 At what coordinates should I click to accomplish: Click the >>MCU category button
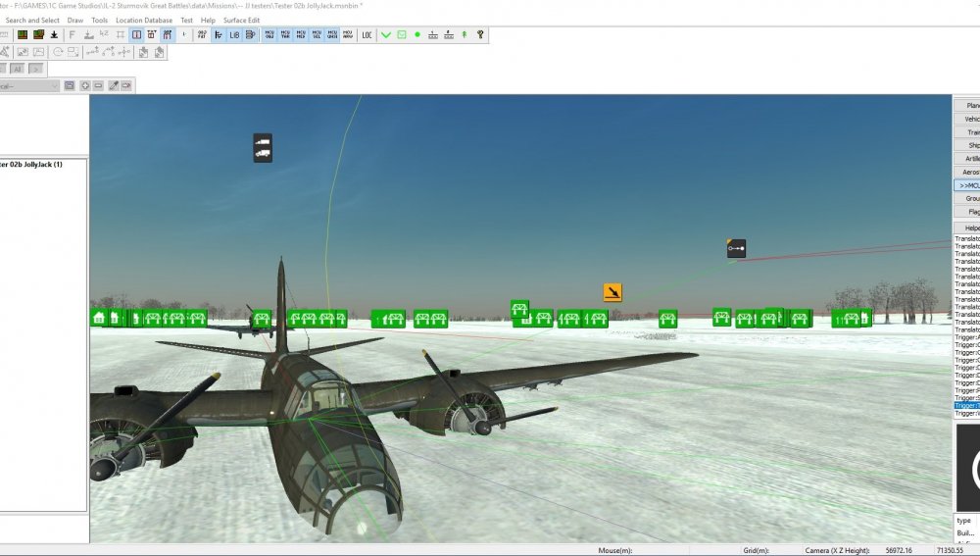[x=967, y=185]
